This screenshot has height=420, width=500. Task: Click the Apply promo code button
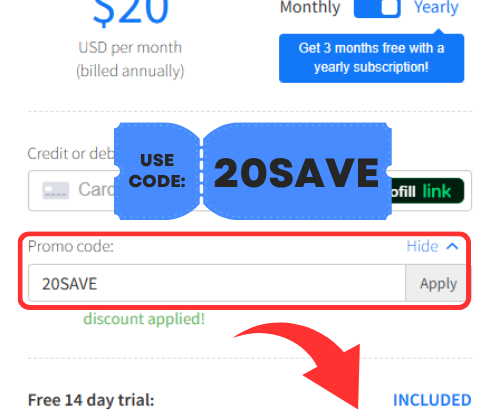point(436,284)
